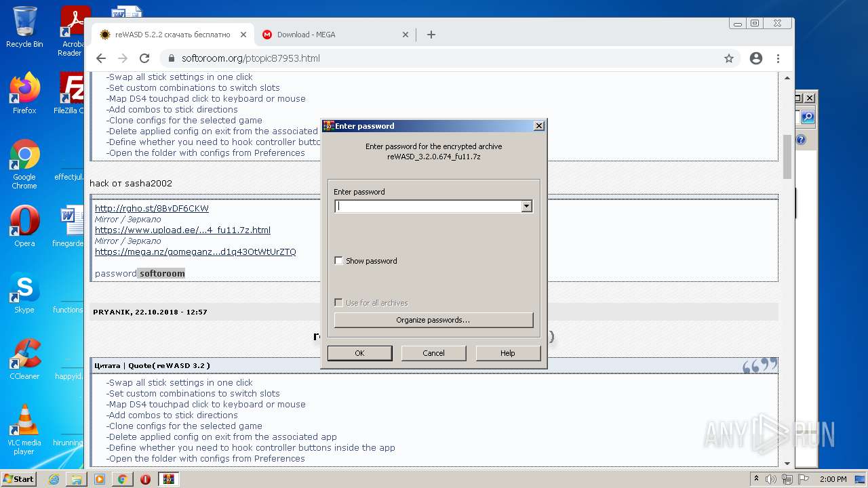This screenshot has height=488, width=868.
Task: Open a new Chrome tab
Action: pos(431,35)
